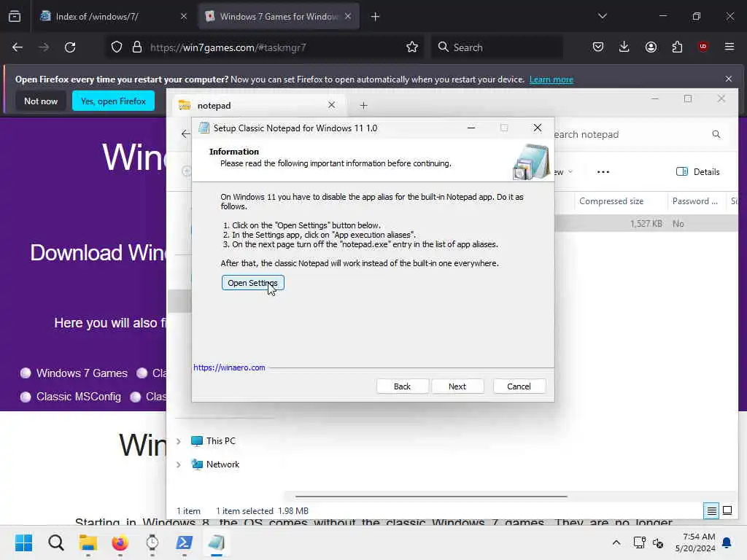Open the Save to Pocket icon
This screenshot has width=747, height=560.
coord(598,47)
